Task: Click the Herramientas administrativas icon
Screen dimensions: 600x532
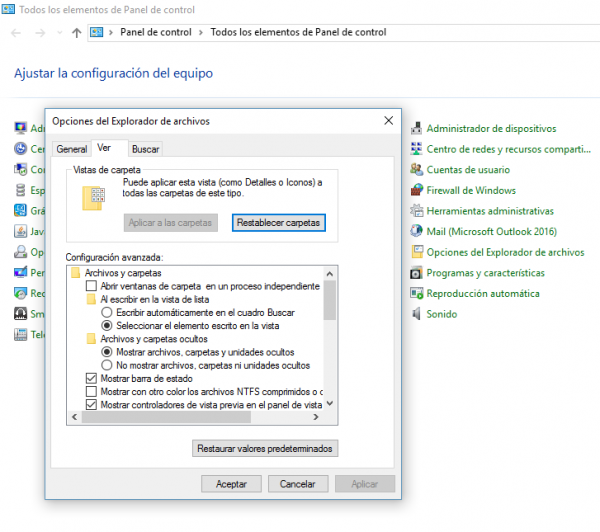Action: [417, 211]
